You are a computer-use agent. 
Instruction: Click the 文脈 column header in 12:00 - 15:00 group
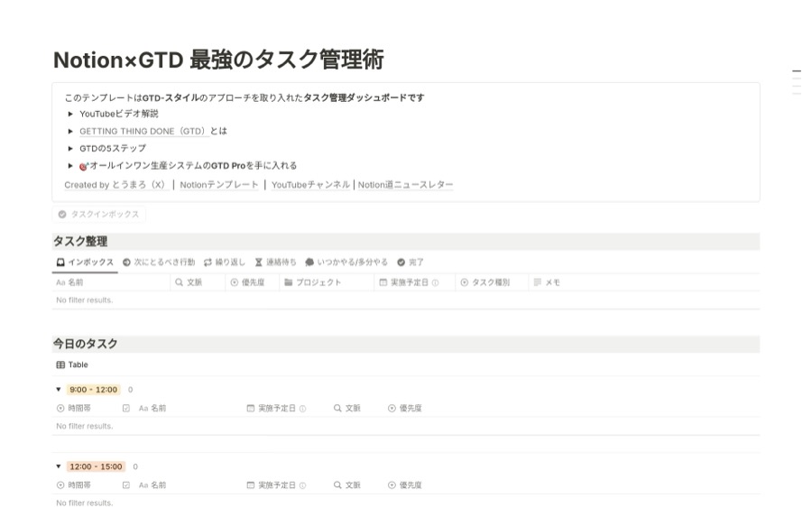click(347, 485)
